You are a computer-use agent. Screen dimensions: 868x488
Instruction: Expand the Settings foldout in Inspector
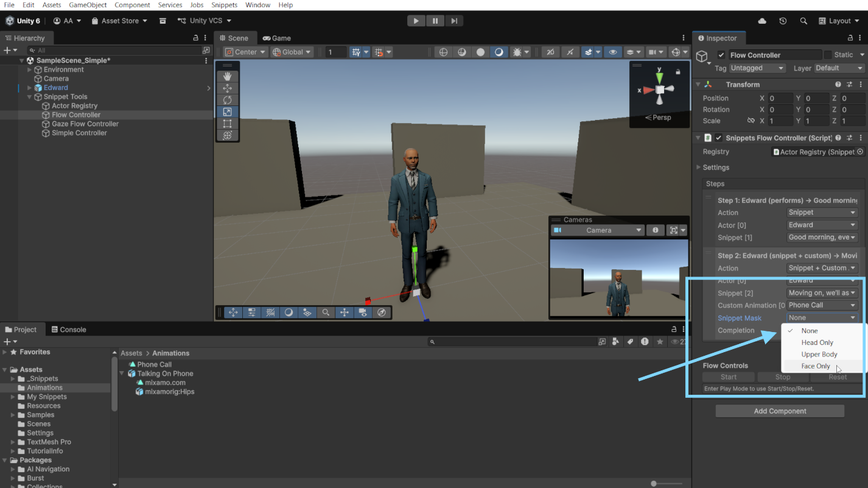coord(699,168)
